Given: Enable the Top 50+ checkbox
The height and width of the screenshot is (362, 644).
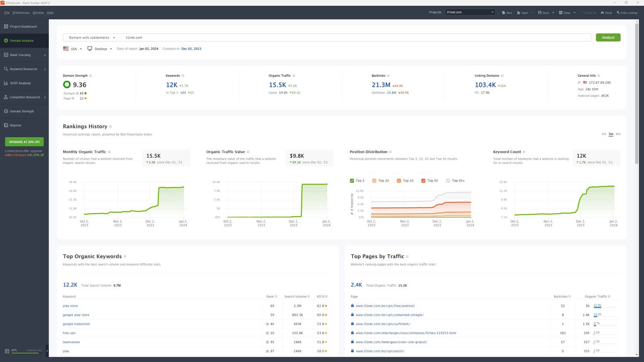Looking at the screenshot, I should click(448, 181).
